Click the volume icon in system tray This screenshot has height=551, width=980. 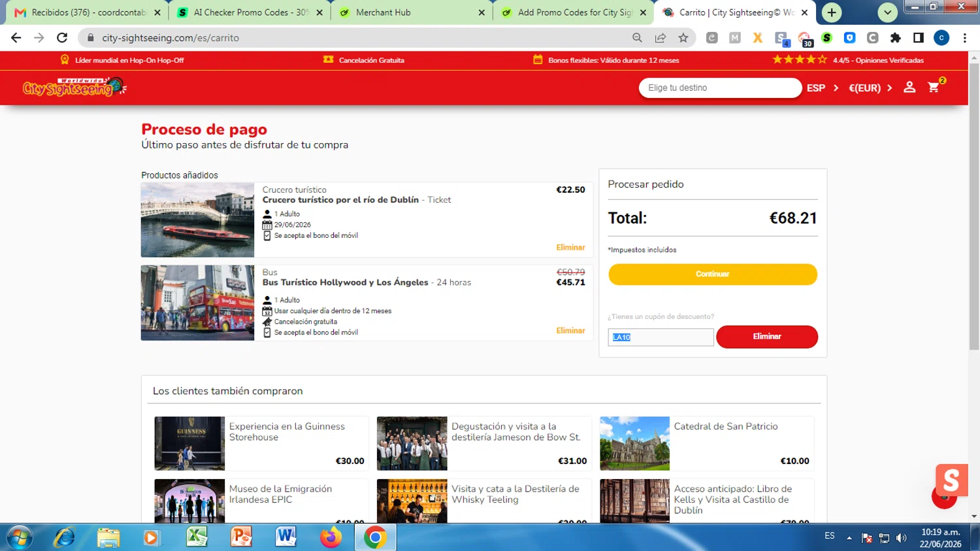[902, 538]
